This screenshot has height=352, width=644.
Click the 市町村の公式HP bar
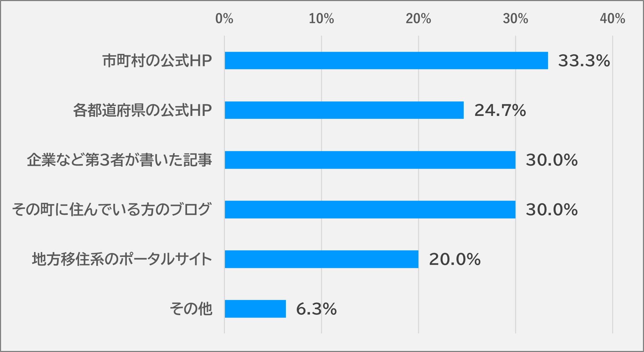click(386, 61)
